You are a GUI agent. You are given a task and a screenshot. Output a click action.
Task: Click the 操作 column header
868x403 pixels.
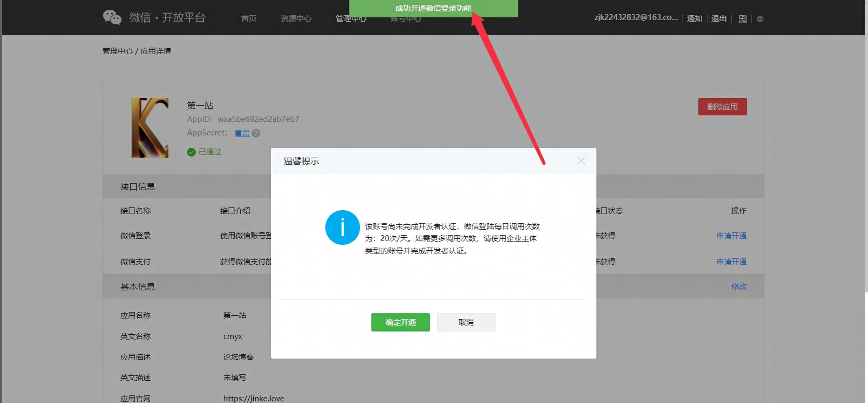coord(739,211)
